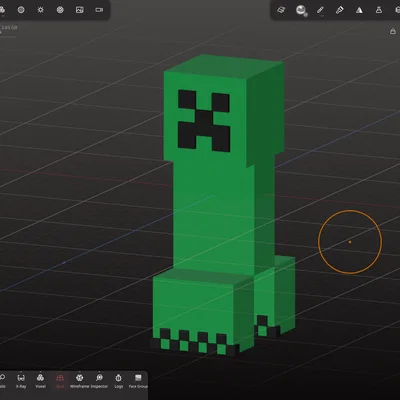
Task: Open the Voxel remesh option
Action: pos(40,381)
